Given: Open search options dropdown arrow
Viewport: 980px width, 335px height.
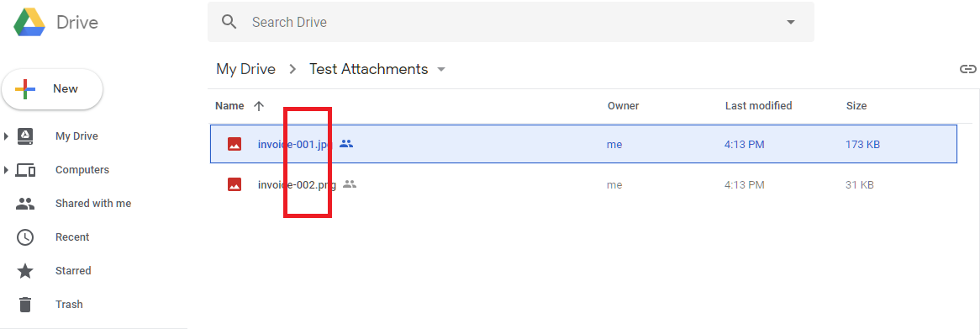Looking at the screenshot, I should coord(791,22).
